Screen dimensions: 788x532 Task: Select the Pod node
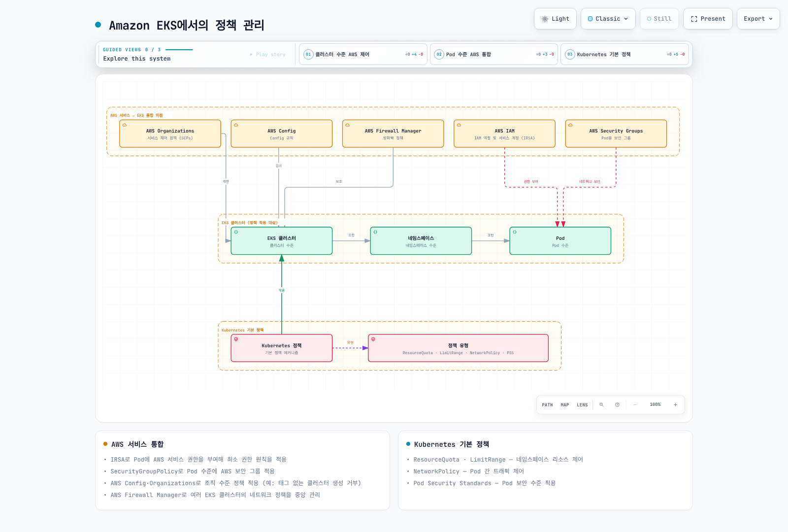pos(560,241)
